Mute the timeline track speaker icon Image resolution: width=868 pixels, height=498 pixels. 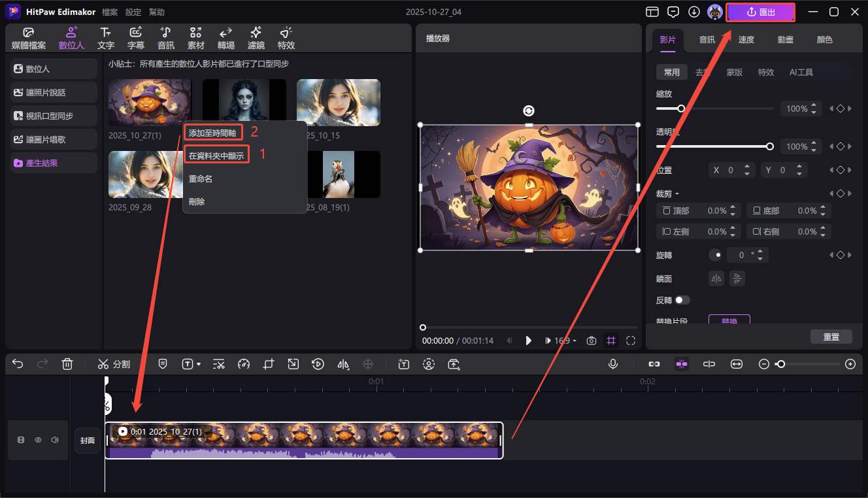click(55, 440)
